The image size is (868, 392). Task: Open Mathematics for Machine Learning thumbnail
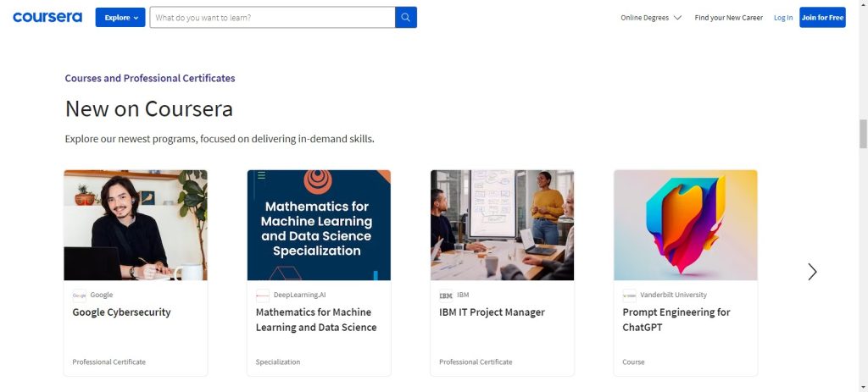319,224
